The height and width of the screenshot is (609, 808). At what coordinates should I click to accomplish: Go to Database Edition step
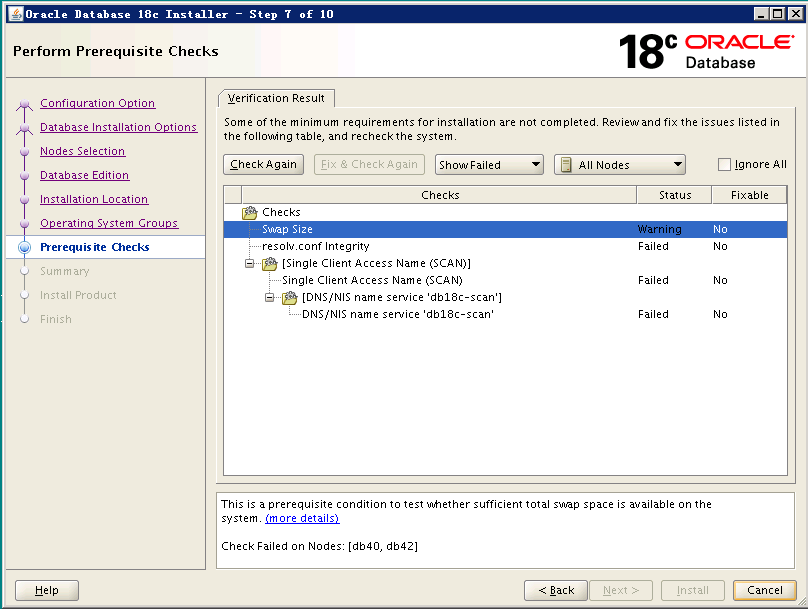(85, 175)
